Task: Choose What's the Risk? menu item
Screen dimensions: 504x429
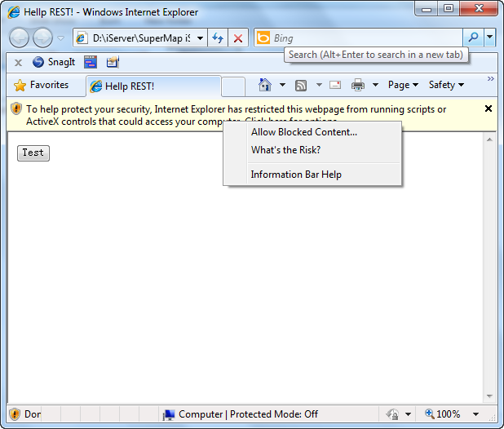Action: (285, 150)
